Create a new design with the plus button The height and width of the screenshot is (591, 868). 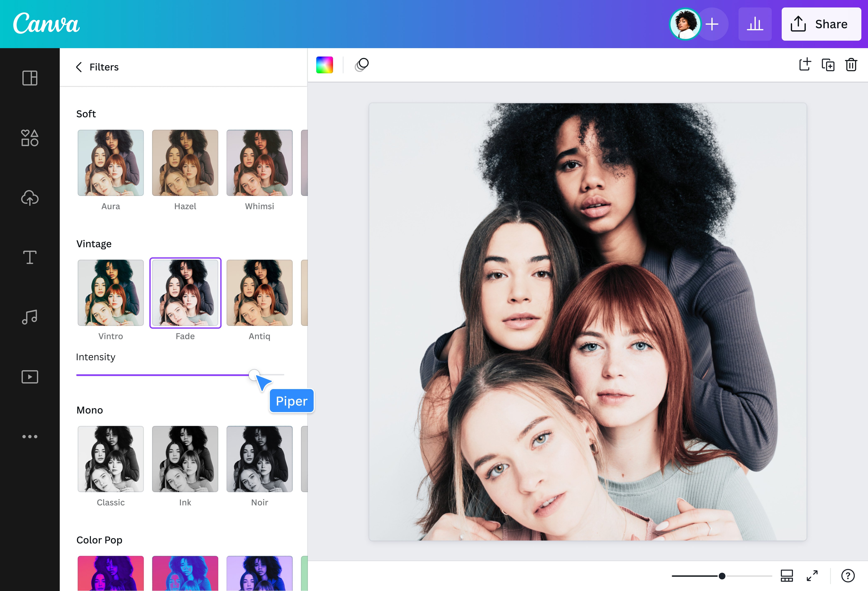tap(712, 24)
